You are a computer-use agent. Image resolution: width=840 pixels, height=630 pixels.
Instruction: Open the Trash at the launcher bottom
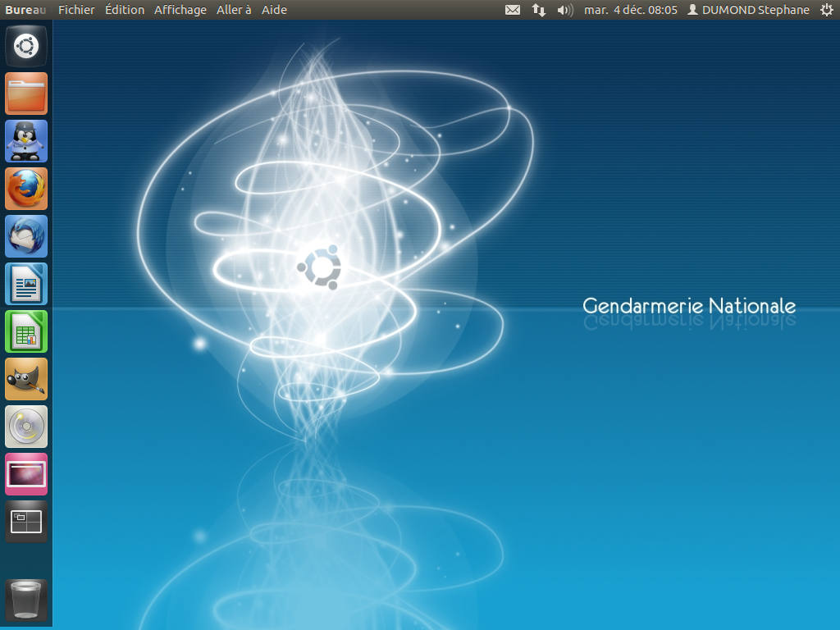click(x=25, y=599)
